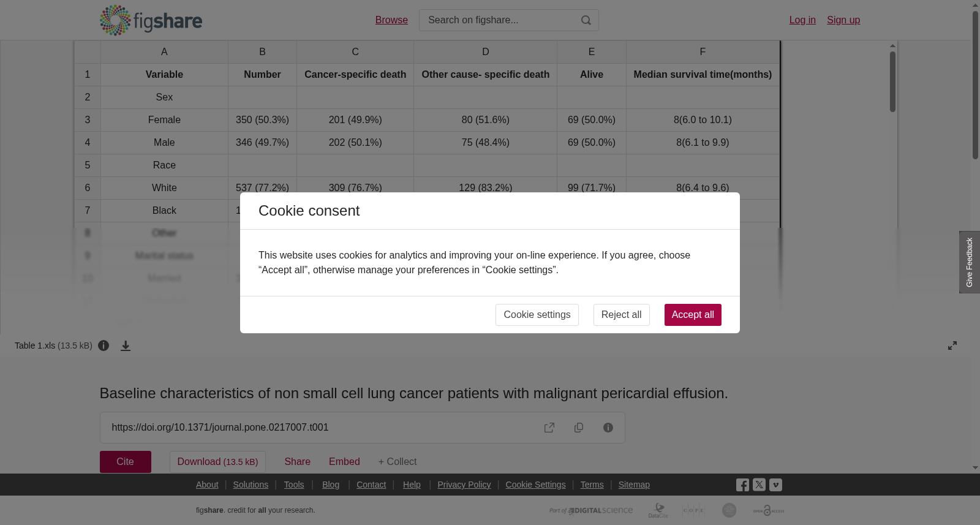This screenshot has height=525, width=980.
Task: Open Cookie settings in the dialog
Action: (x=537, y=315)
